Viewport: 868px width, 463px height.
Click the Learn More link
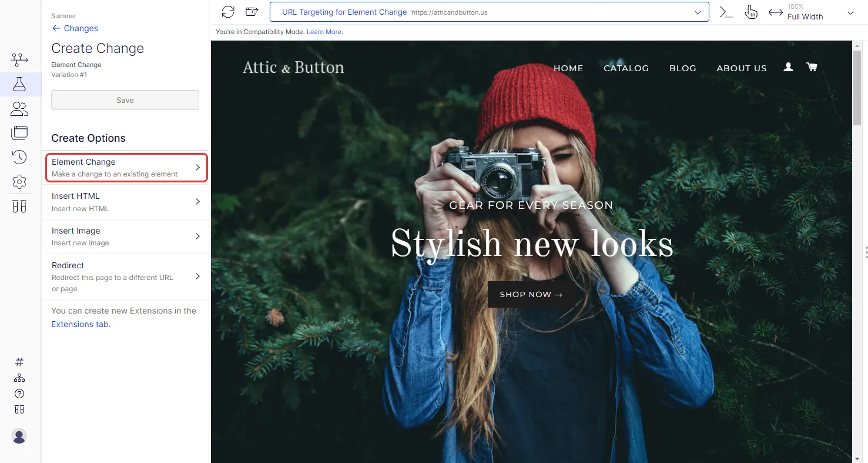coord(324,32)
